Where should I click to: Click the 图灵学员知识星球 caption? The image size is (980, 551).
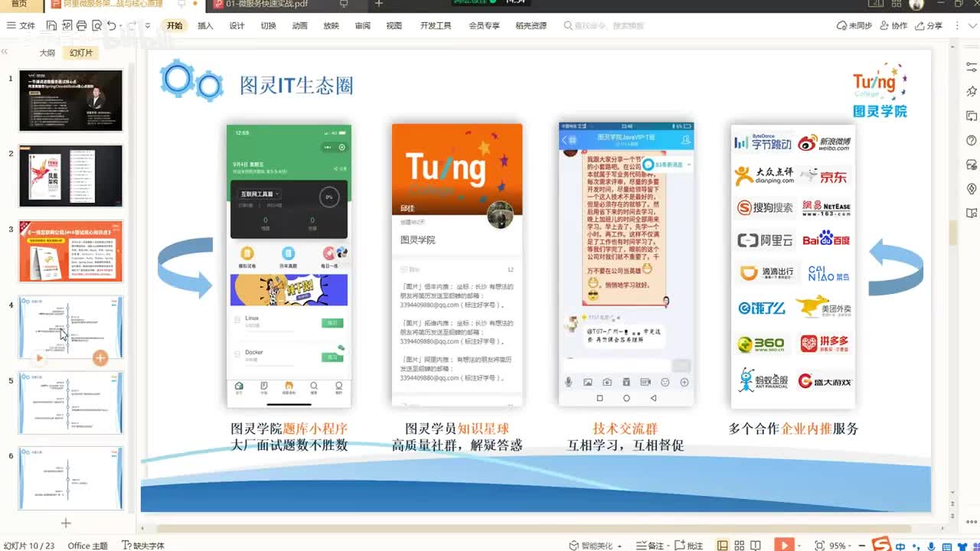click(457, 429)
